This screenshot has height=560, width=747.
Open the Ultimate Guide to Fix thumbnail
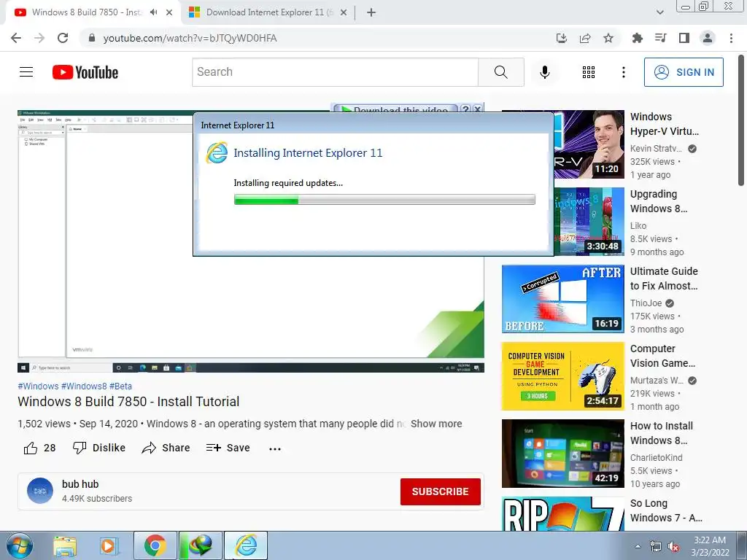point(562,298)
